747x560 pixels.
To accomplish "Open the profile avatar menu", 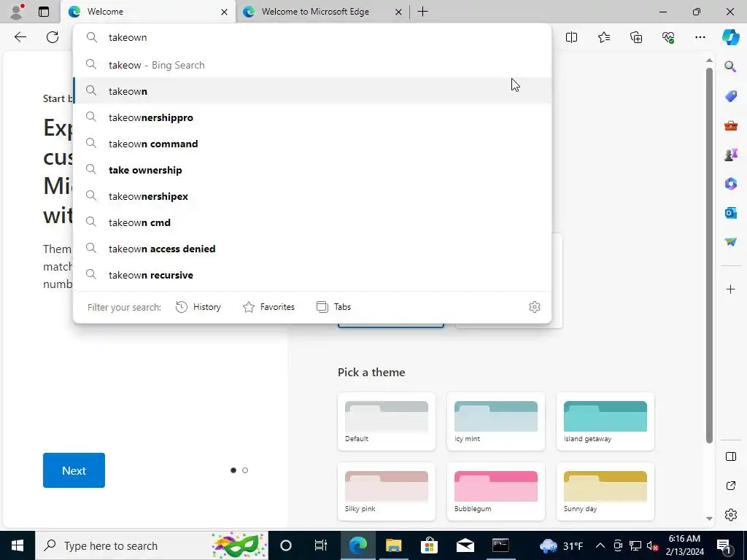I will tap(17, 12).
